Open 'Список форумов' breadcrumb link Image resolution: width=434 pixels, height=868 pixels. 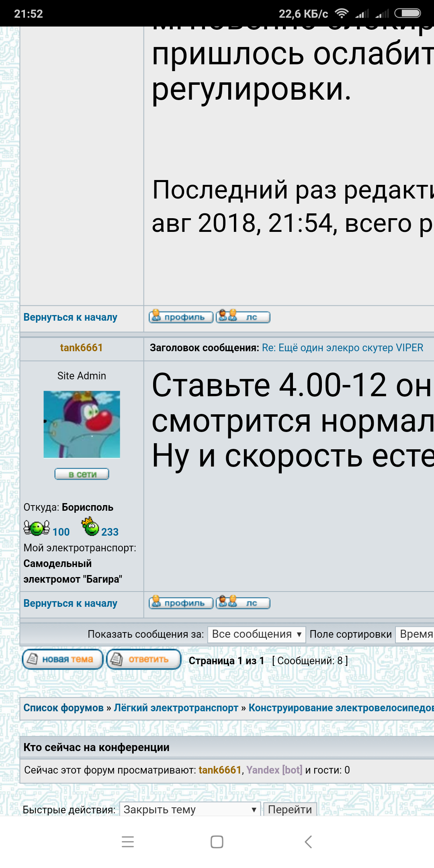63,708
